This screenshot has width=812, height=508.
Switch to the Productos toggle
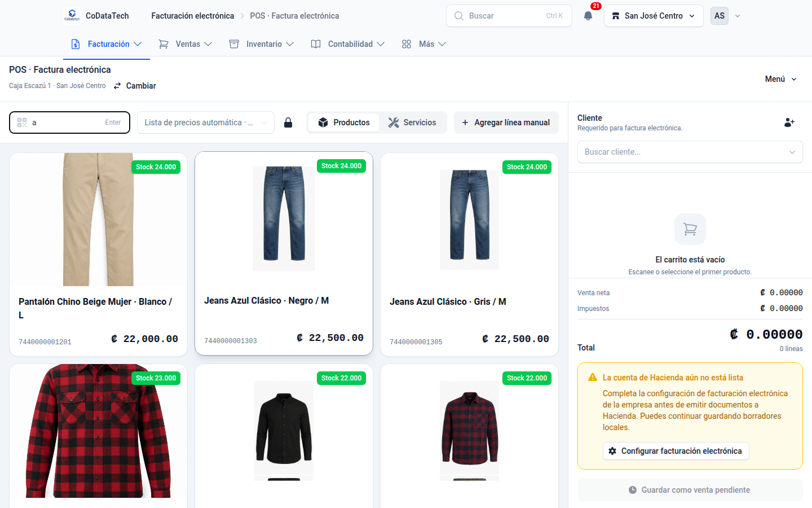[x=344, y=122]
